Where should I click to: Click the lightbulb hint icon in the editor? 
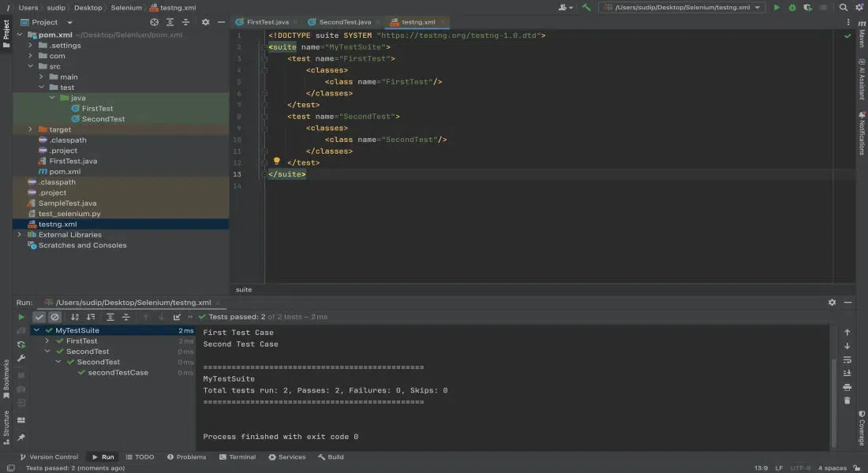pyautogui.click(x=277, y=161)
